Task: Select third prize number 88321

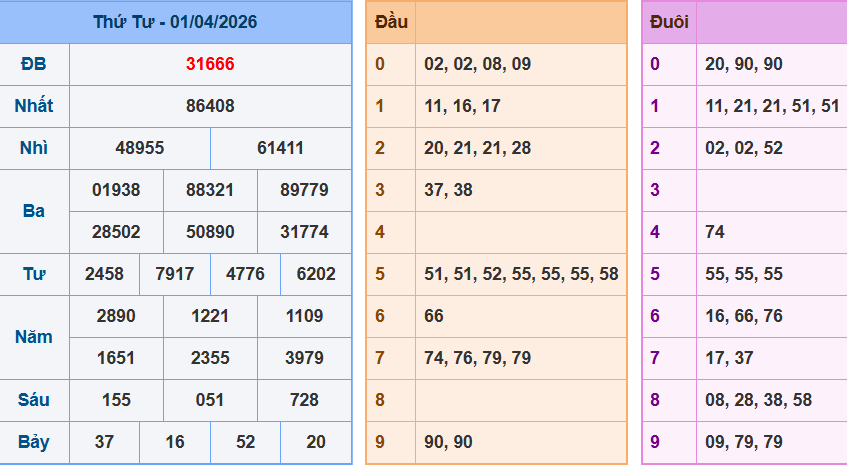Action: pyautogui.click(x=210, y=190)
